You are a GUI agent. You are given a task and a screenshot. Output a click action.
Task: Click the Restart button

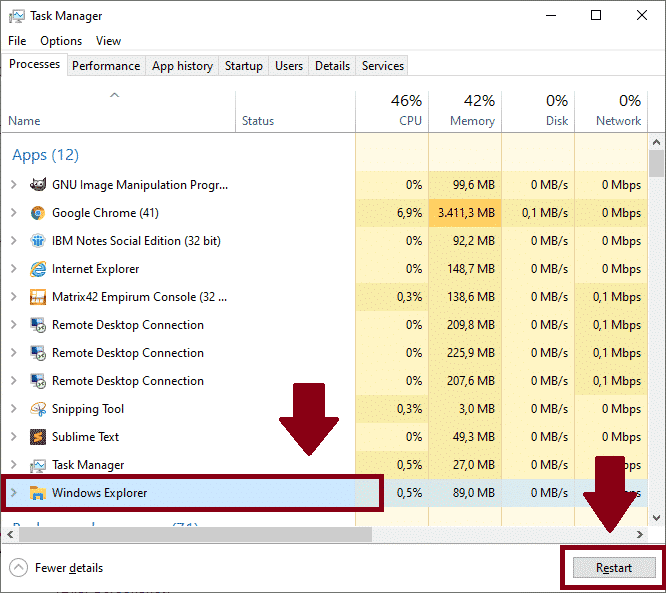tap(614, 568)
